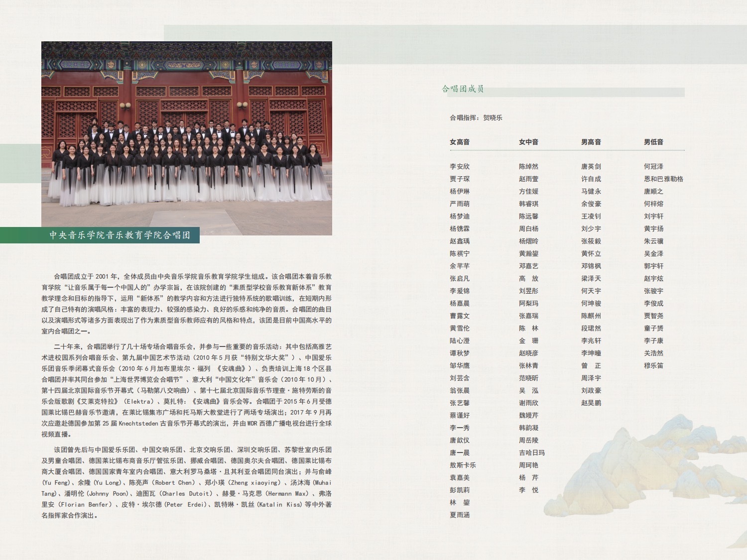Click the 合唱团成员 section heading
Screen dimensions: 747x560
463,89
